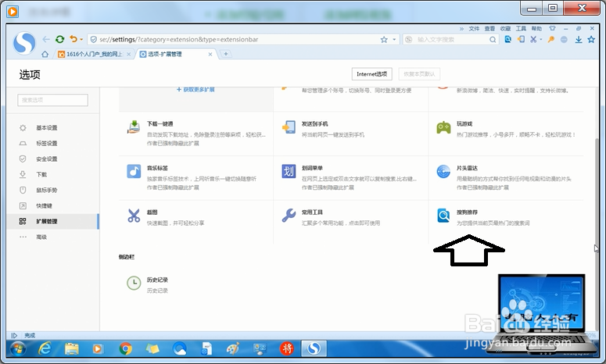The width and height of the screenshot is (606, 364).
Task: Click the magnifier in the search box
Action: click(493, 39)
